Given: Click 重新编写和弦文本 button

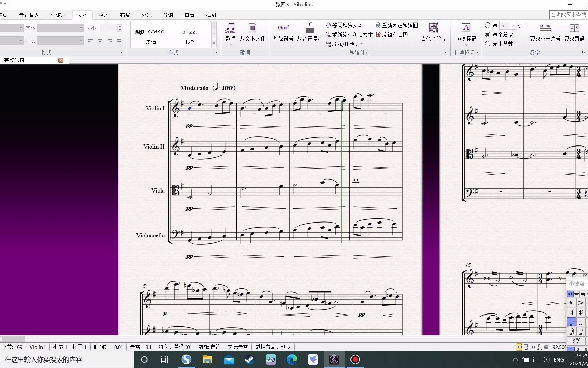Looking at the screenshot, I should click(349, 35).
